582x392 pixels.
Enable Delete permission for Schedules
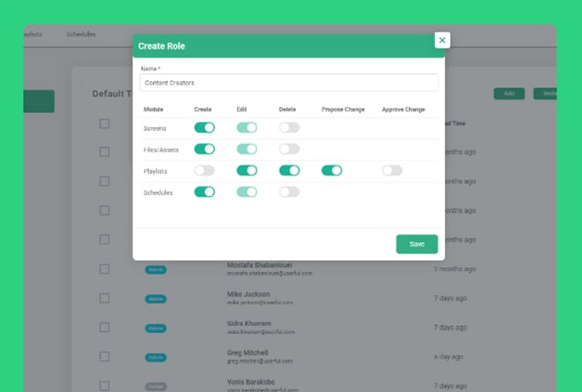289,192
